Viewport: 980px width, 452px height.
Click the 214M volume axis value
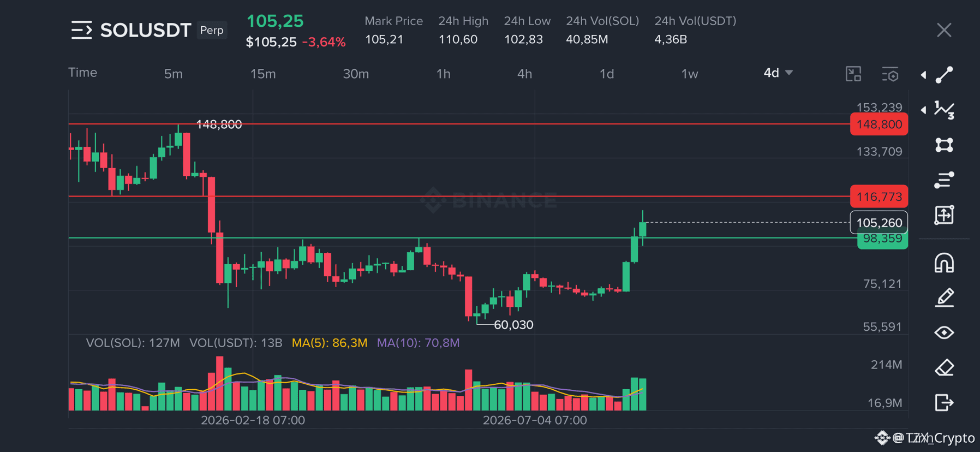(x=886, y=365)
